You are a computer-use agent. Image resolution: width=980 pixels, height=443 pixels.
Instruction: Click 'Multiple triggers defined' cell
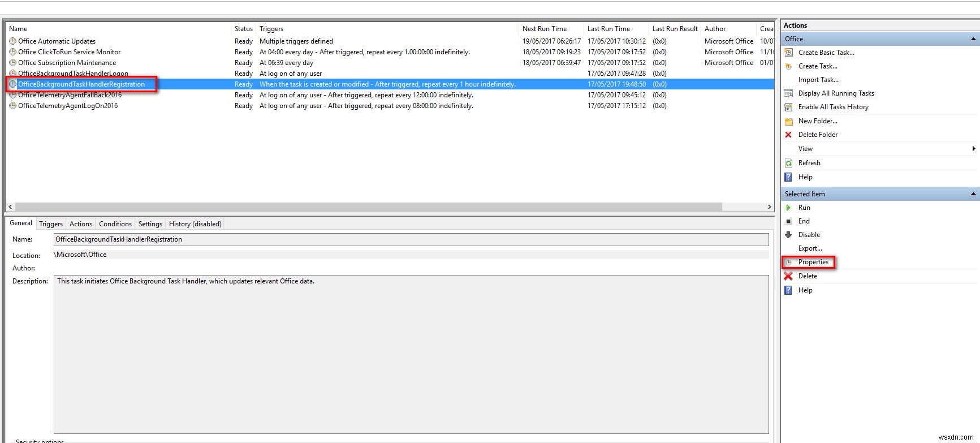click(296, 41)
